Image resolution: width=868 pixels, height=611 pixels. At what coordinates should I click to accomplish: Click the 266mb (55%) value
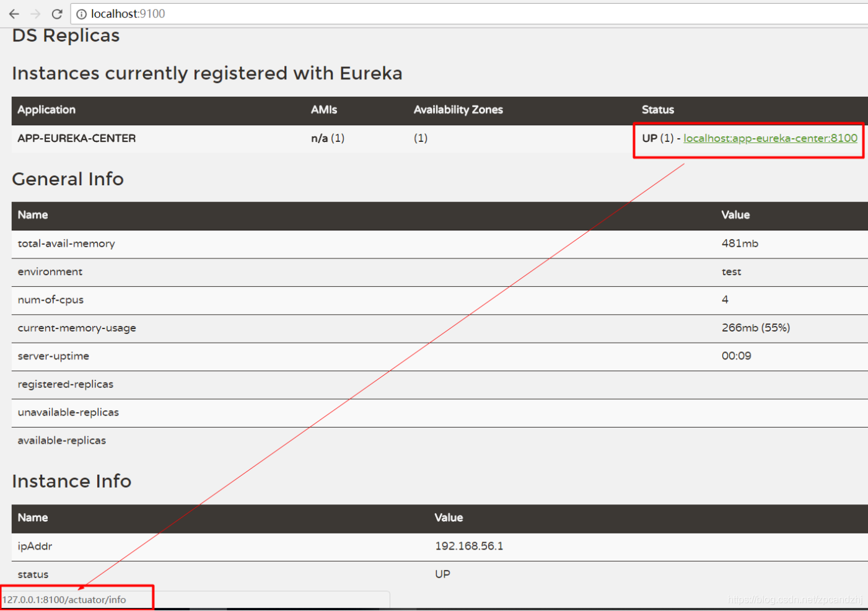click(x=756, y=328)
